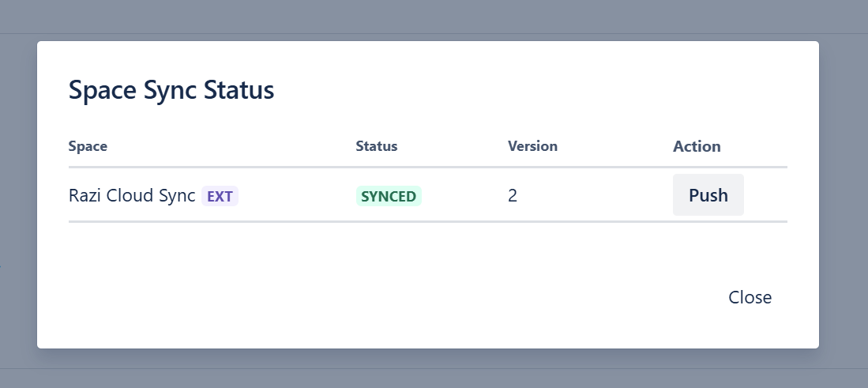Select the Action column header
Screen dimensions: 868x388
coord(697,146)
